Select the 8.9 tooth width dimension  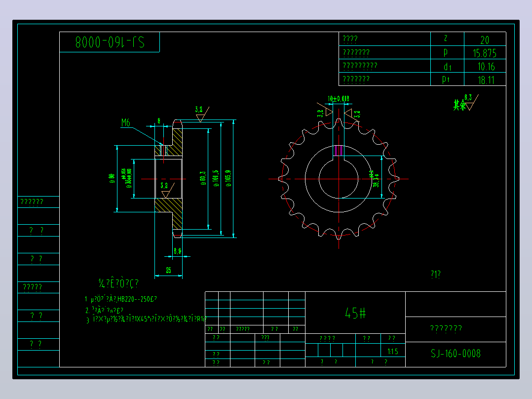pyautogui.click(x=178, y=251)
